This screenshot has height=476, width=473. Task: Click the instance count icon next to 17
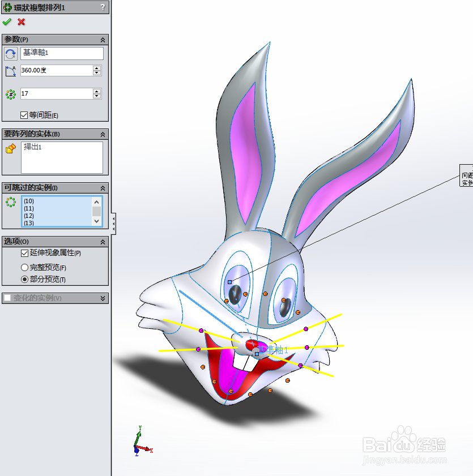(11, 95)
